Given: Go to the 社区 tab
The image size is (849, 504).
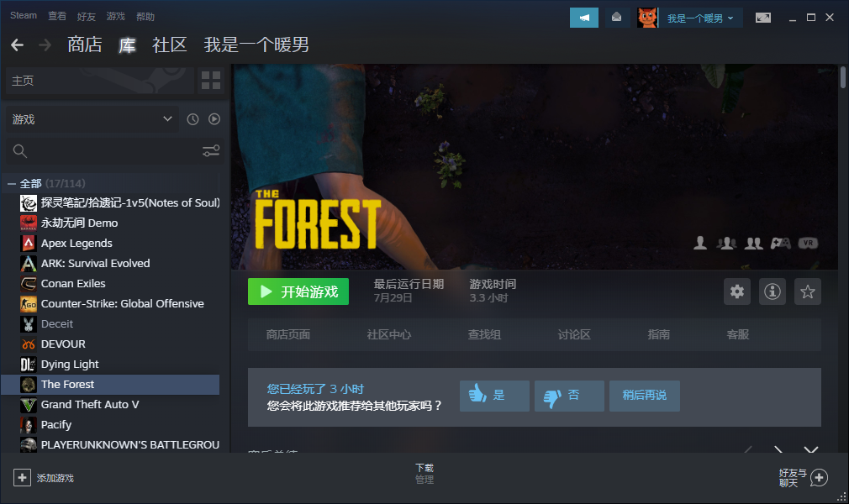Looking at the screenshot, I should (x=170, y=45).
